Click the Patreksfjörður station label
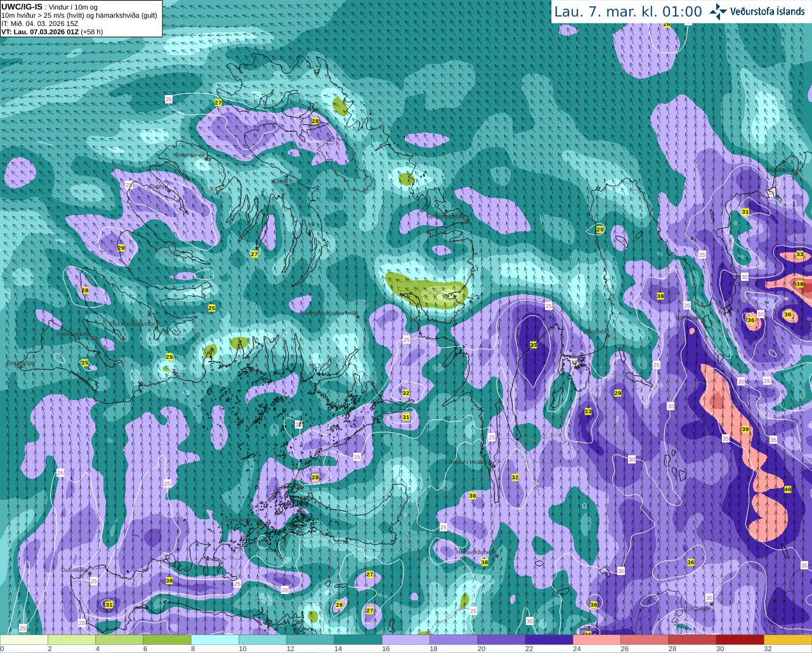 coord(74,333)
